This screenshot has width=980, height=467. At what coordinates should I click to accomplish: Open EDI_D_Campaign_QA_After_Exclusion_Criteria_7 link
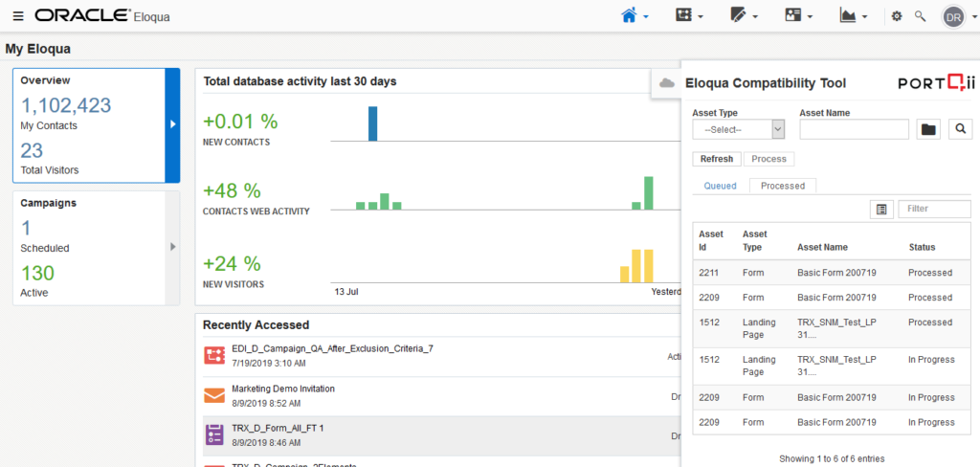pyautogui.click(x=332, y=349)
